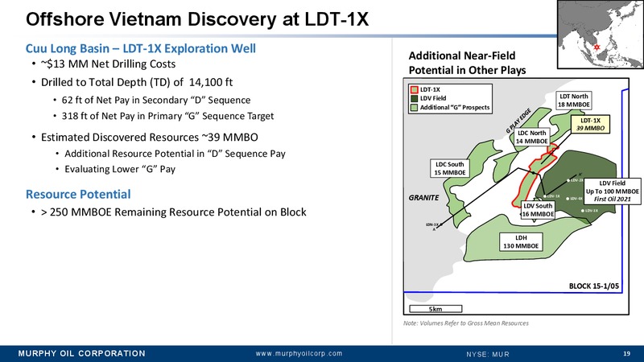Click the dark green LDV Field legend swatch
Image resolution: width=644 pixels, height=362 pixels.
[x=414, y=98]
